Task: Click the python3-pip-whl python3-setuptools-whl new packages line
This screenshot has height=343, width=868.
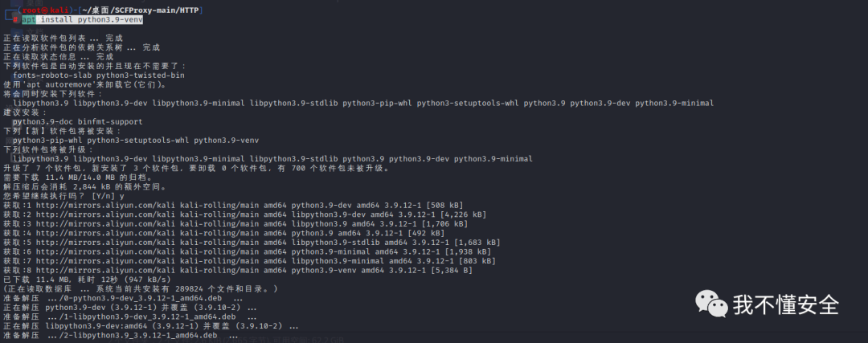Action: coord(136,141)
